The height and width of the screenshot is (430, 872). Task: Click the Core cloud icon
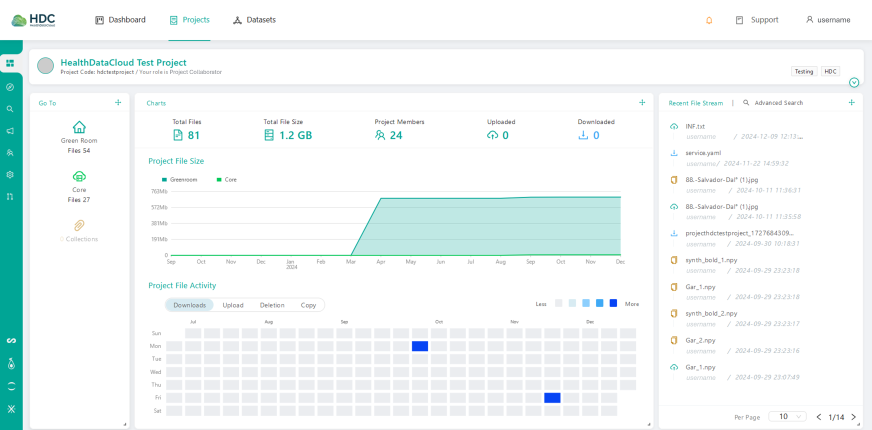(x=80, y=176)
